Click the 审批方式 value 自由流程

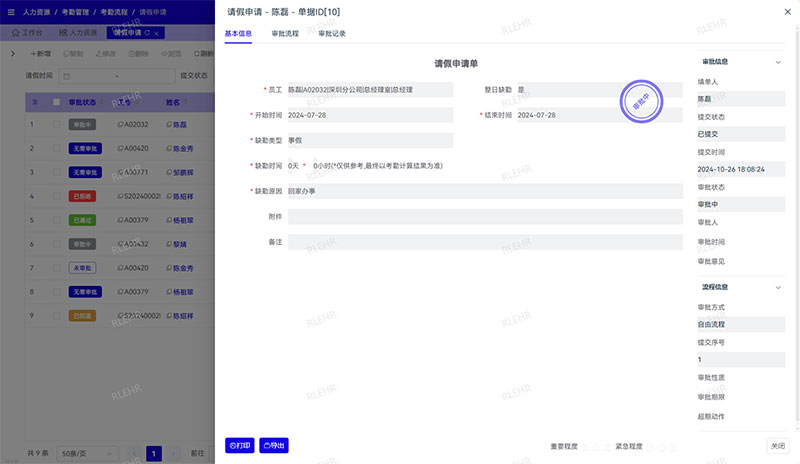(741, 325)
